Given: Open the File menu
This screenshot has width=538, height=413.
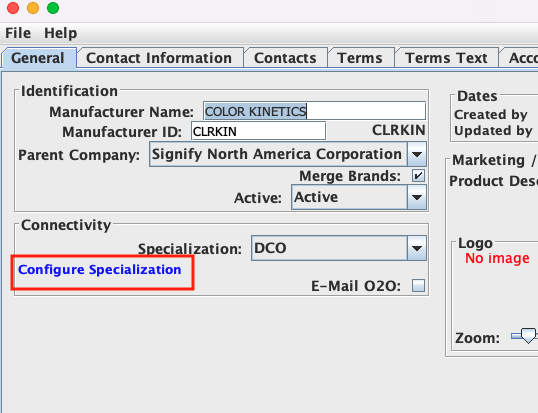Looking at the screenshot, I should click(18, 33).
